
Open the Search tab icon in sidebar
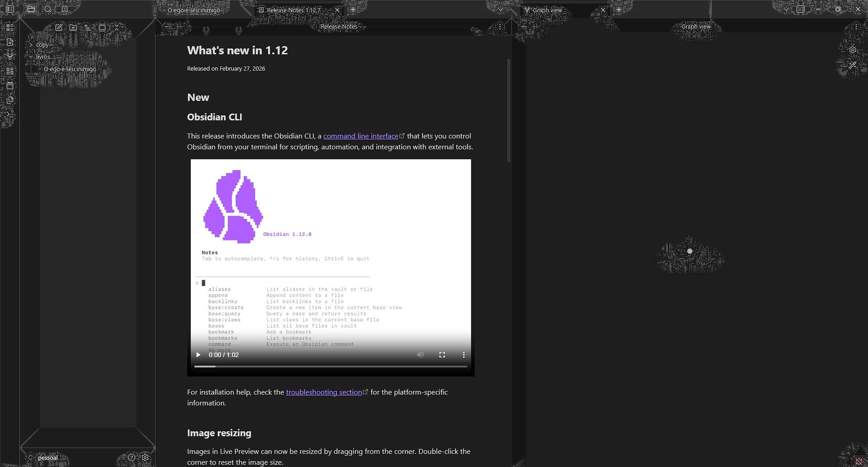click(x=48, y=9)
